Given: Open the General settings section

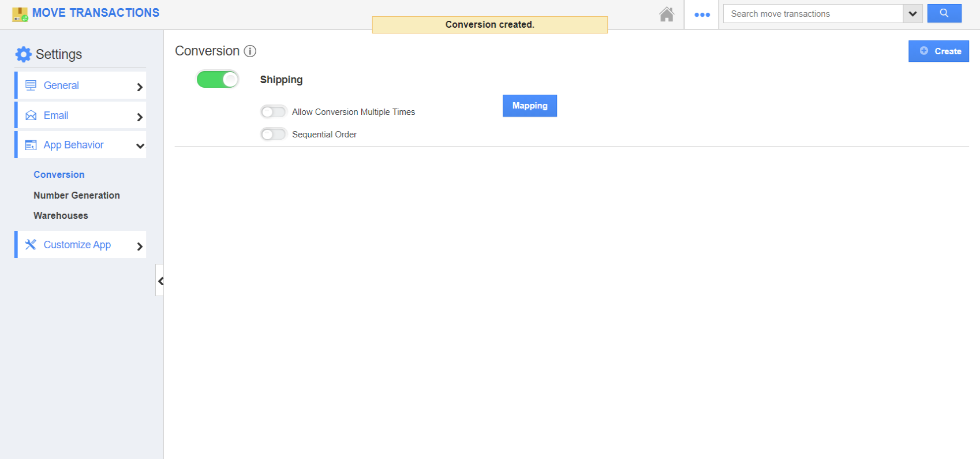Looking at the screenshot, I should click(x=80, y=85).
